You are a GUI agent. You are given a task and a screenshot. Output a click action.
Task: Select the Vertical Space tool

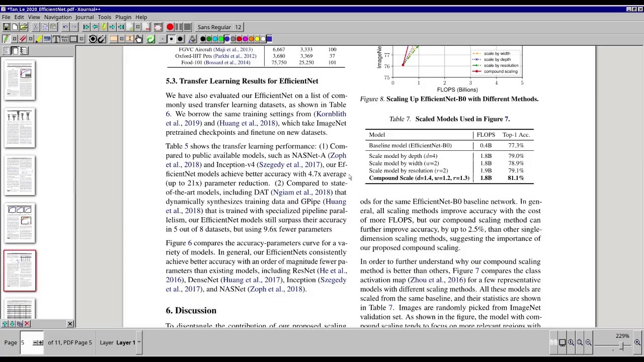[x=130, y=39]
